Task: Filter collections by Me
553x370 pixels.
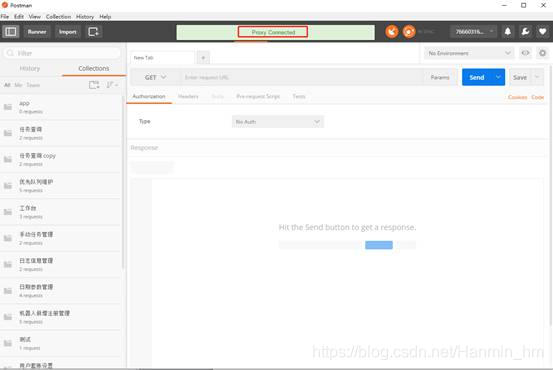Action: [x=18, y=85]
